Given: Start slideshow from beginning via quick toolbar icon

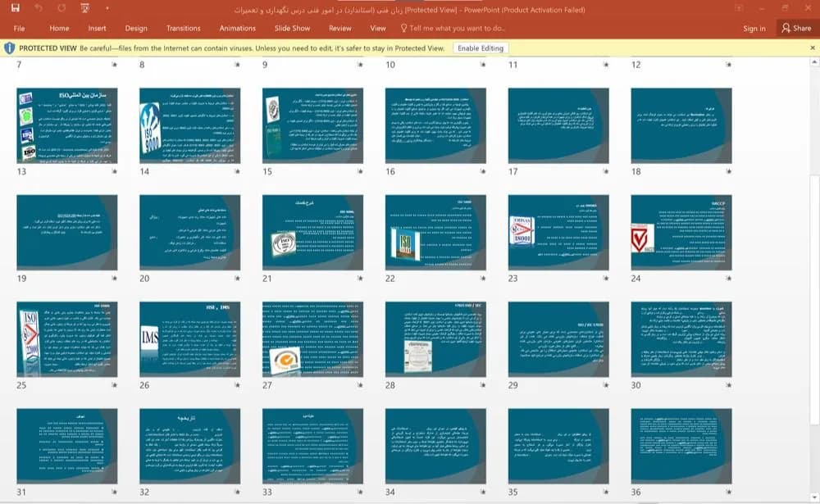Looking at the screenshot, I should click(84, 8).
